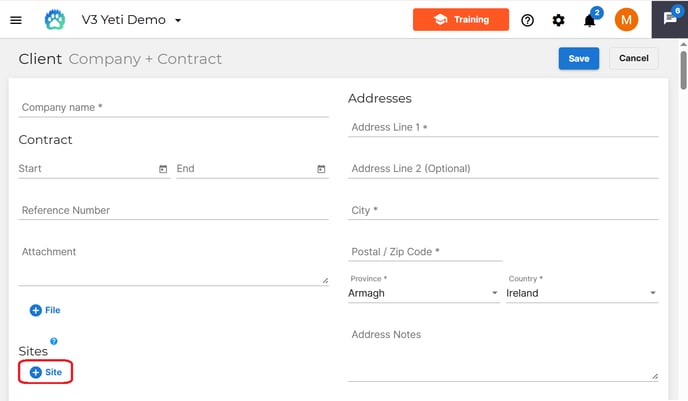The height and width of the screenshot is (401, 688).
Task: Open the user avatar M menu
Action: [626, 20]
